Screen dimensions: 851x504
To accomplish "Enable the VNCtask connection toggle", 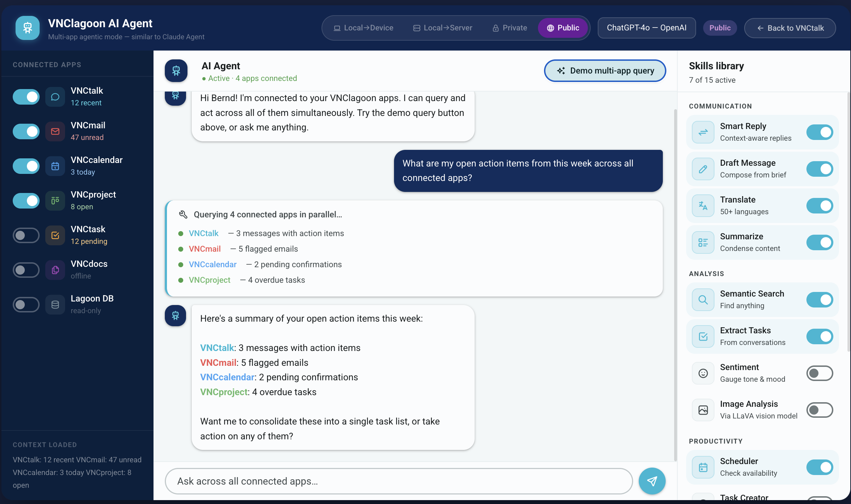I will pos(26,235).
